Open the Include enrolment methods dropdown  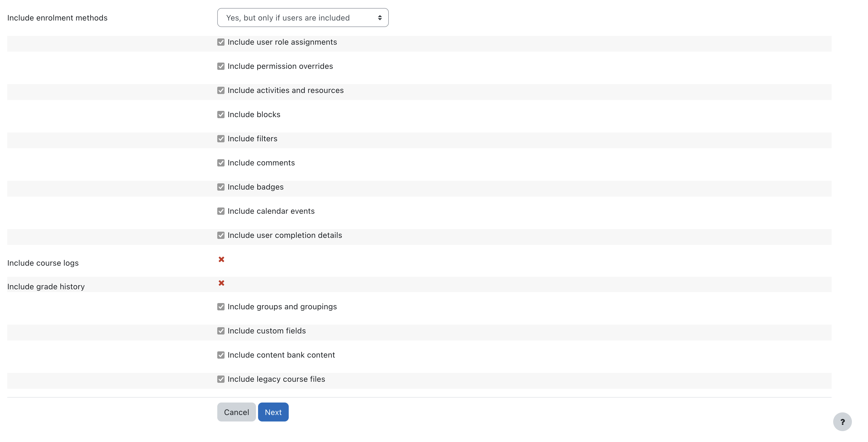pos(303,17)
